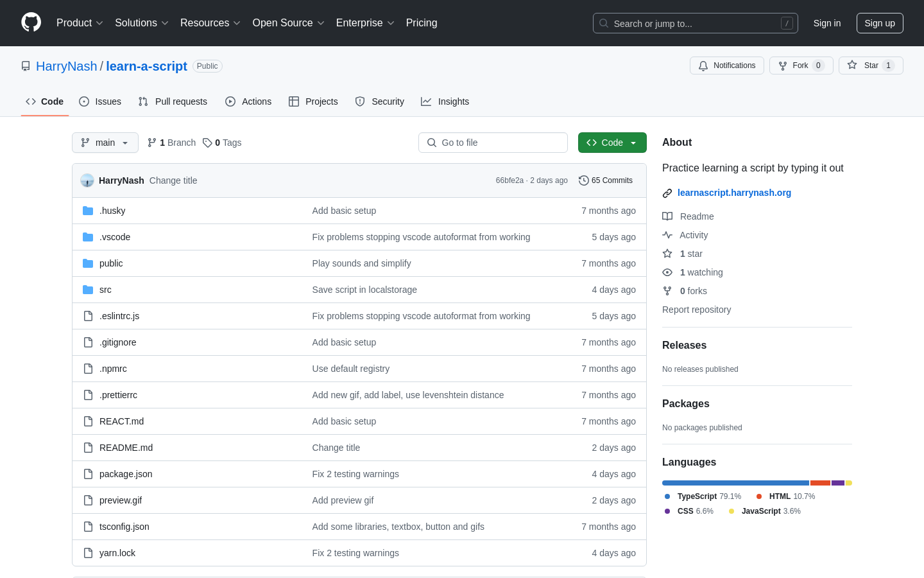Open the Notifications button
This screenshot has height=578, width=924.
coord(727,66)
